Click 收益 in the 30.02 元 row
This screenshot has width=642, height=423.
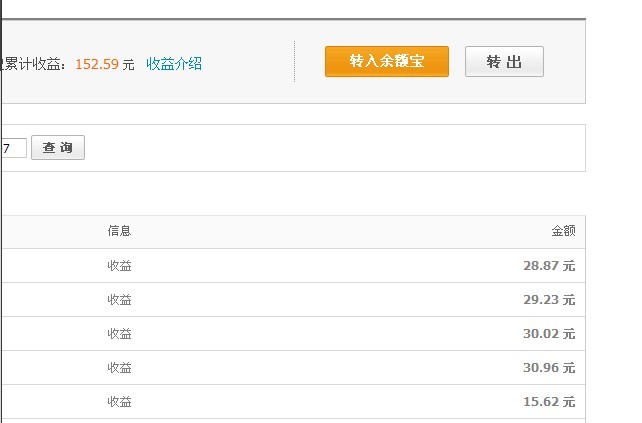coord(120,334)
